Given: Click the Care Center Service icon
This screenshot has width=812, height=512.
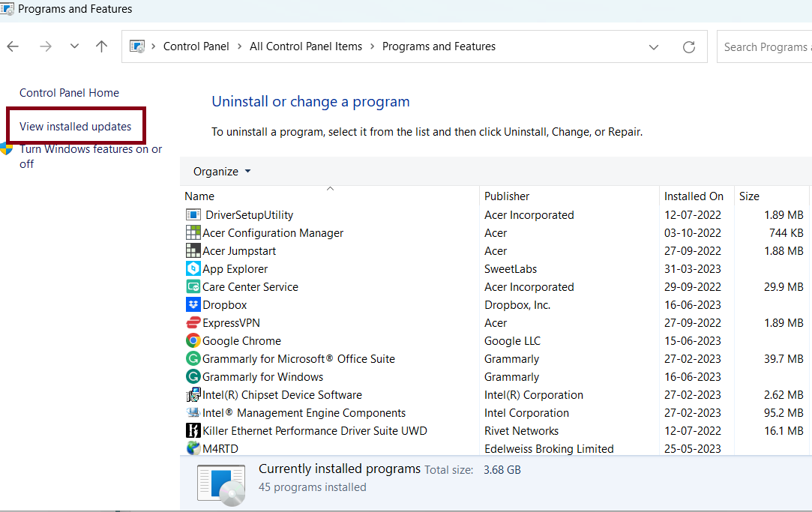Looking at the screenshot, I should tap(193, 287).
